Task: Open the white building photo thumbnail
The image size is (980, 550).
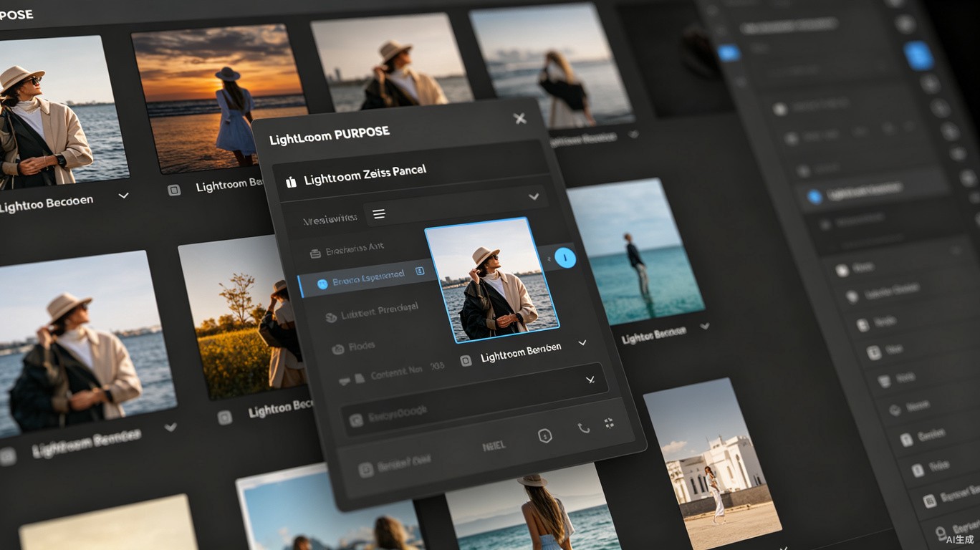Action: click(x=713, y=464)
